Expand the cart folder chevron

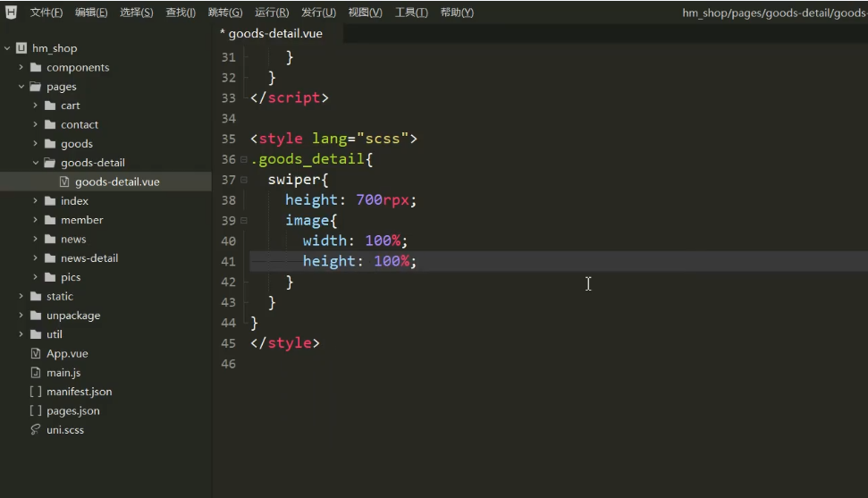(36, 106)
